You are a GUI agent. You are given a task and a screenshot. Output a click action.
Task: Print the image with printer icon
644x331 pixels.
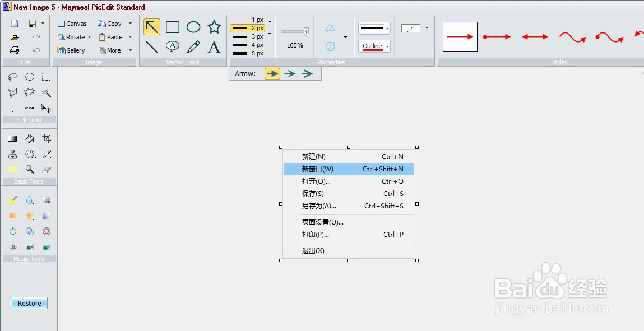(15, 50)
